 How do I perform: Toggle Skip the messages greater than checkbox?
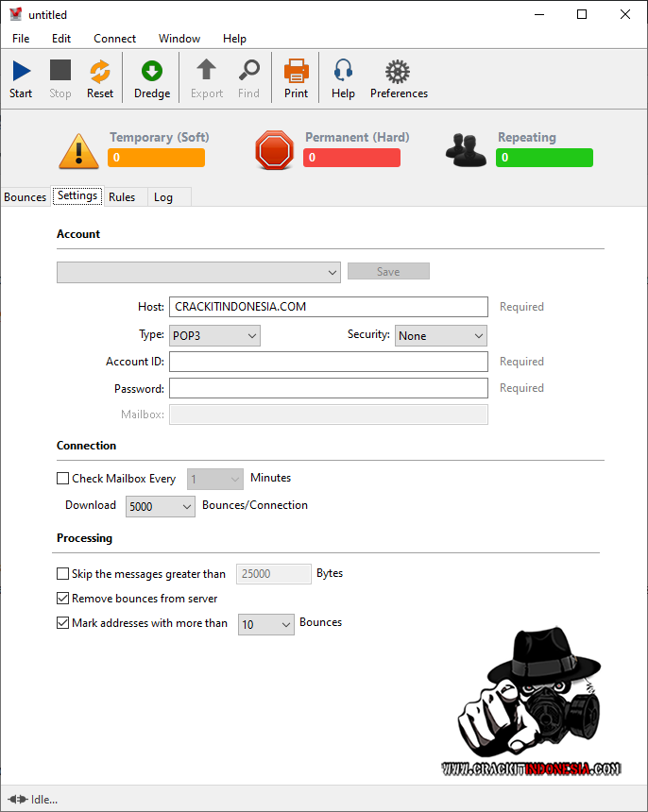tap(63, 573)
